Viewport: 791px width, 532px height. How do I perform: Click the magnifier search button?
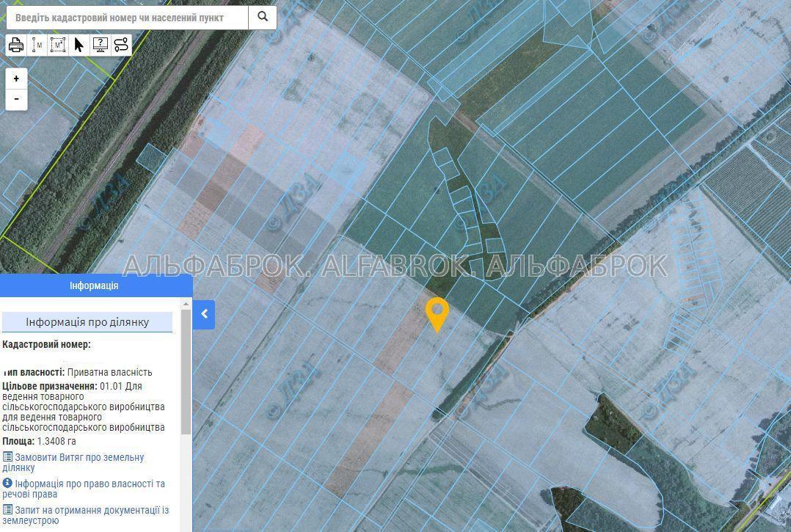click(x=263, y=17)
